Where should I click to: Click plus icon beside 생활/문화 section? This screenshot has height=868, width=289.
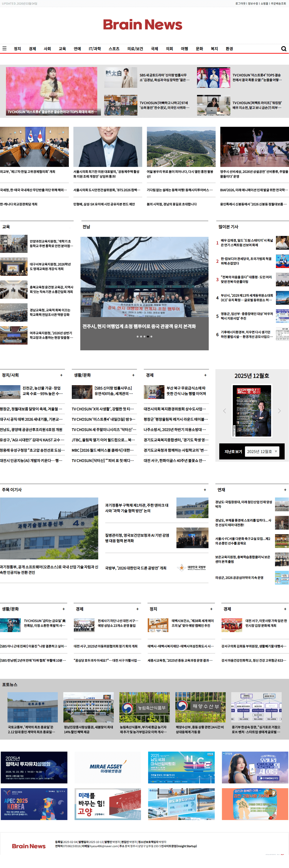(133, 375)
